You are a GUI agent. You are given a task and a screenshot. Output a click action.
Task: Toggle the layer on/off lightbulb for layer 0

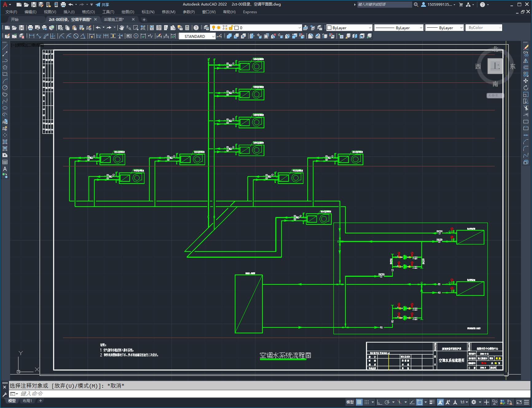[213, 28]
